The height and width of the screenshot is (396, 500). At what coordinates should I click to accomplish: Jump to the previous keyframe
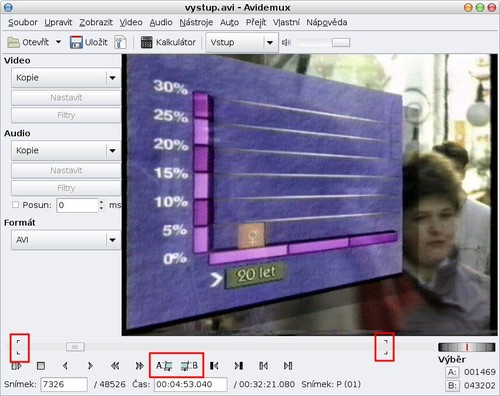[x=115, y=366]
